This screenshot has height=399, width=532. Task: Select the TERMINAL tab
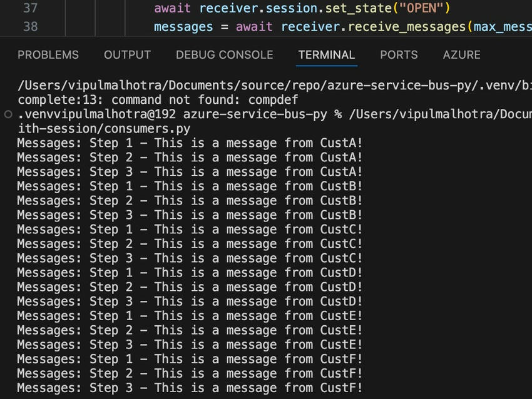pos(327,55)
